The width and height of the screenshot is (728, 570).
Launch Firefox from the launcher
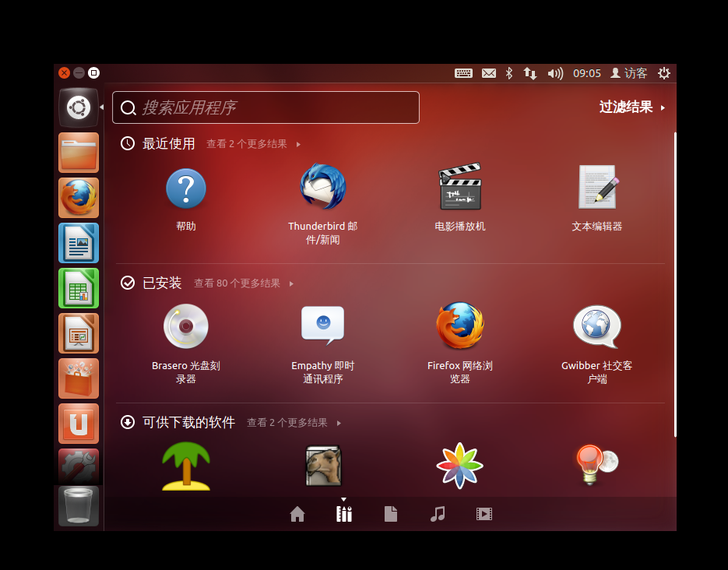[79, 198]
